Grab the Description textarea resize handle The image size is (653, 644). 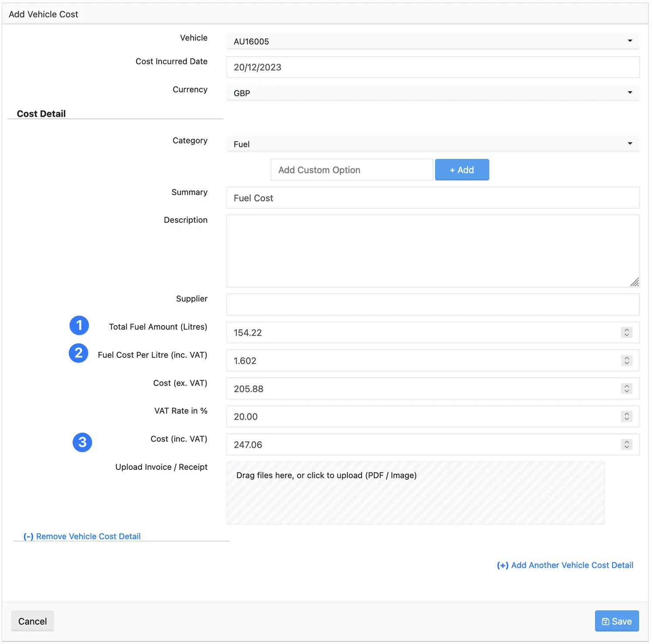point(635,283)
